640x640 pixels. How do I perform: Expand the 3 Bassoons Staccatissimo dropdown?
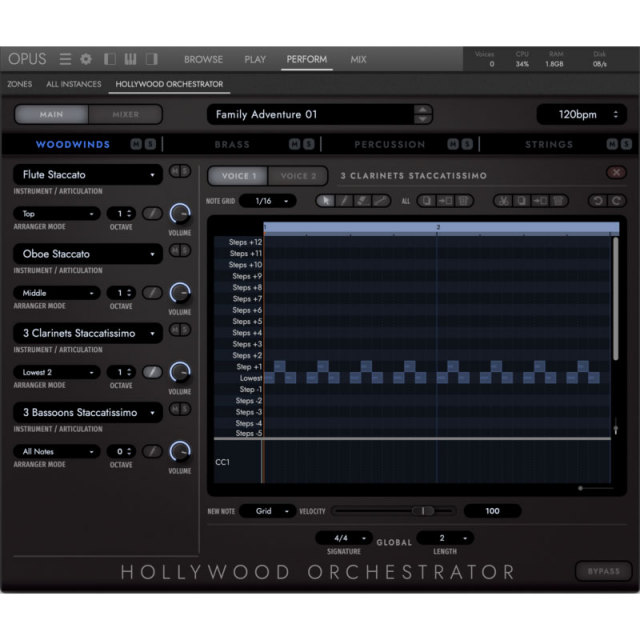88,412
